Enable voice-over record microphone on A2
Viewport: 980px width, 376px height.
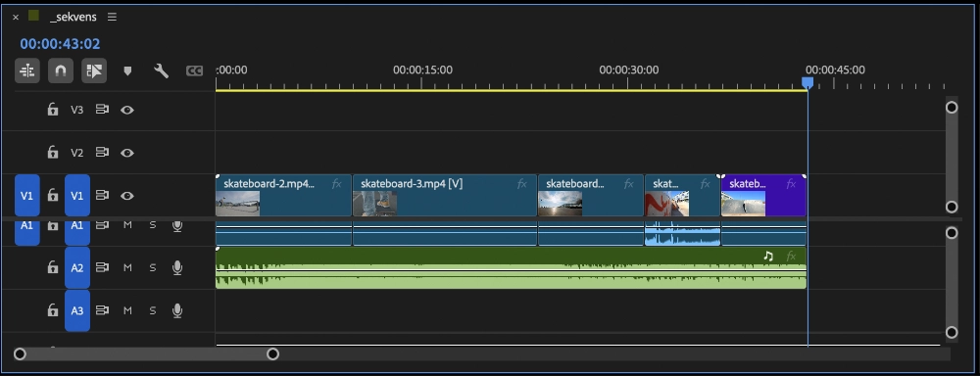(177, 268)
